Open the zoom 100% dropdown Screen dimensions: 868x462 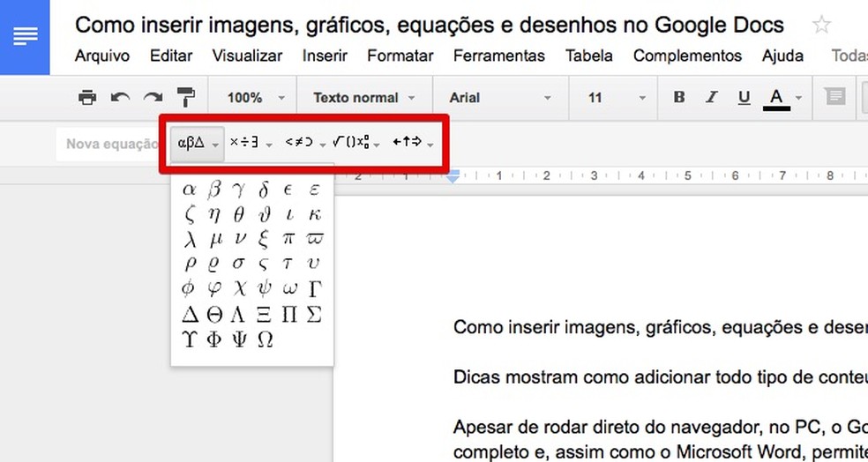coord(255,98)
